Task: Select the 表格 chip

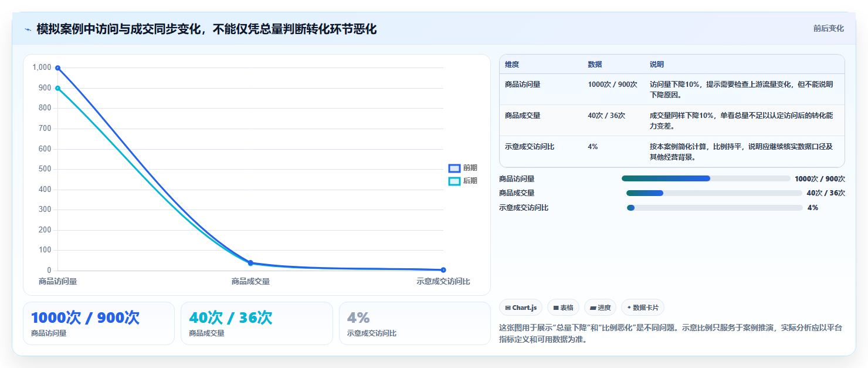Action: coord(563,308)
